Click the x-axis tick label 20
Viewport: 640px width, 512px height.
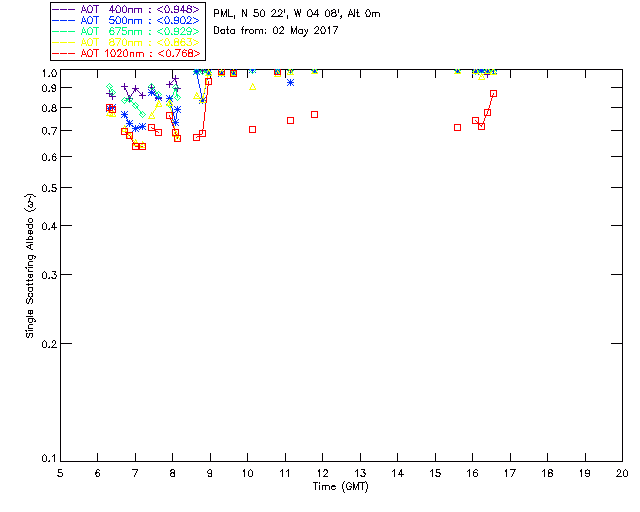click(x=622, y=473)
